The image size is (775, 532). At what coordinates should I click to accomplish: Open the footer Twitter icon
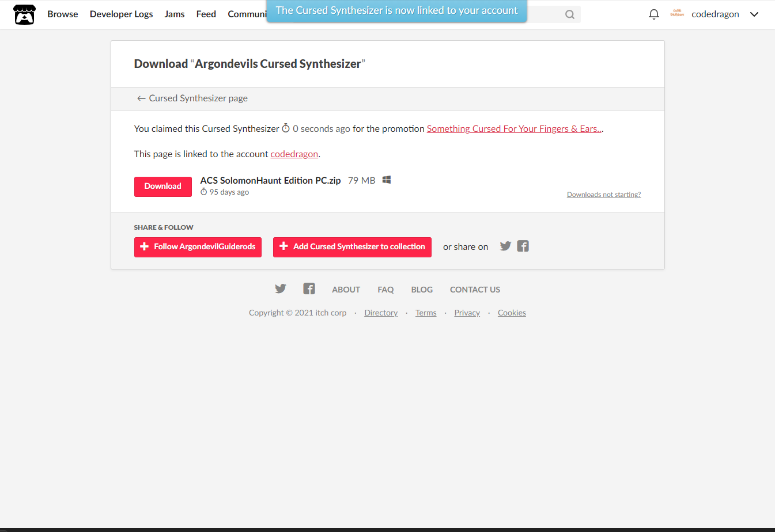pos(281,289)
